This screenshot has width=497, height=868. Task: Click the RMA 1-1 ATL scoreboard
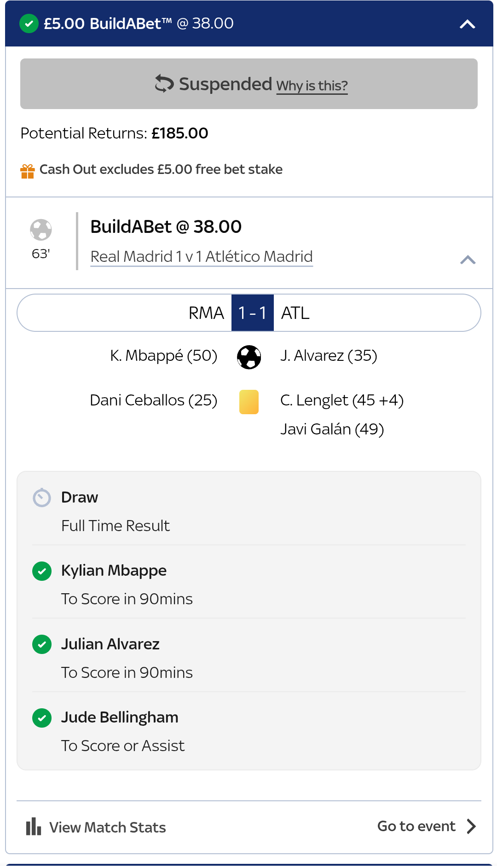click(249, 313)
